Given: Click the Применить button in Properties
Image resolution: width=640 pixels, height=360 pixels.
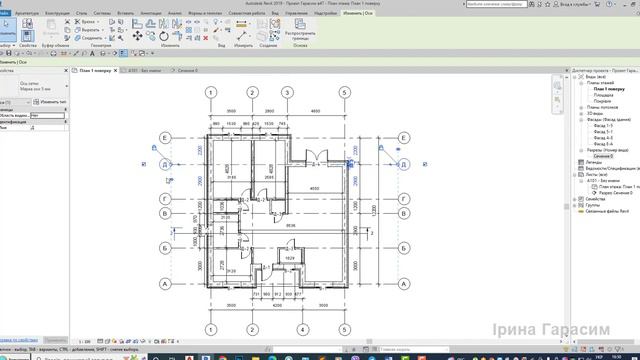Looking at the screenshot, I should [x=56, y=340].
